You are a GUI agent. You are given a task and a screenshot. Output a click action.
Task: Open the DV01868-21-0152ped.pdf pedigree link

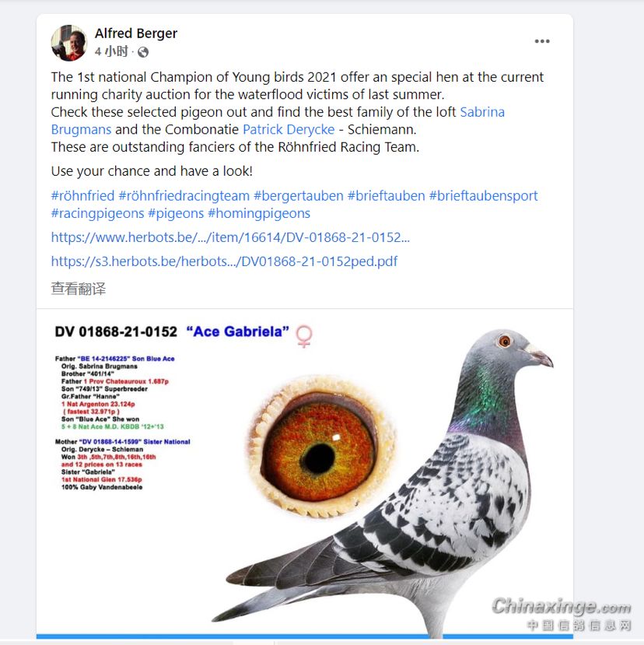click(224, 261)
